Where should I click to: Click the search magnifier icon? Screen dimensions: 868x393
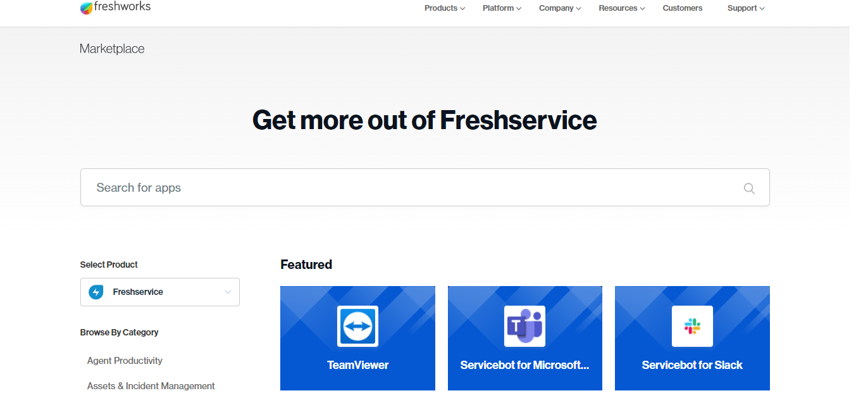(749, 188)
